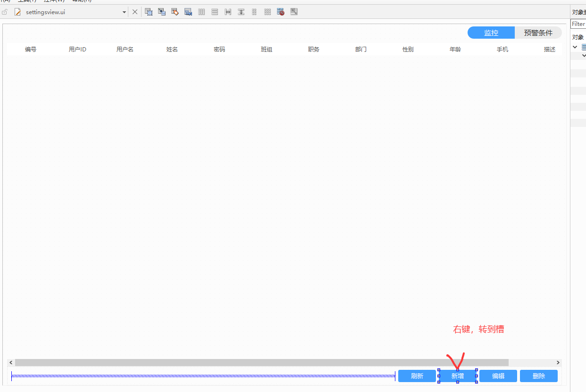Click the 对象 column header in inspector

click(578, 37)
